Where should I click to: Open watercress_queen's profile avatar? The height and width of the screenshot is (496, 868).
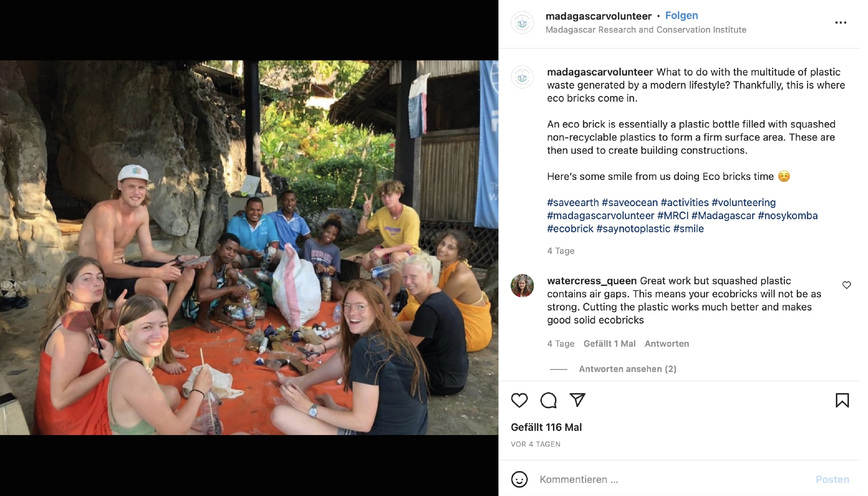(522, 285)
